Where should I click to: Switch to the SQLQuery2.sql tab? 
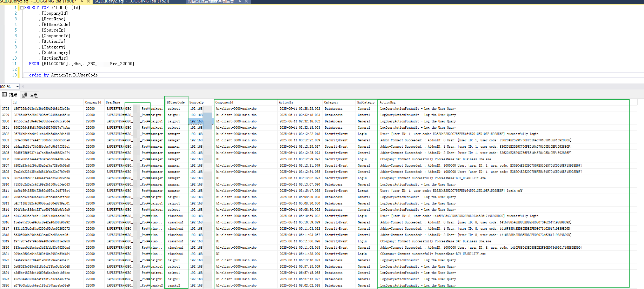tap(132, 1)
